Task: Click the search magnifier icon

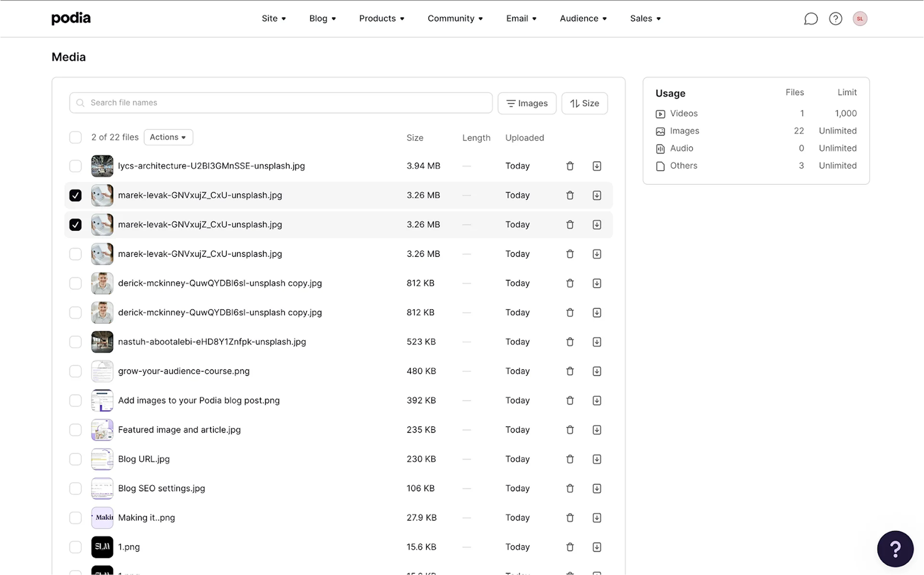Action: (80, 103)
